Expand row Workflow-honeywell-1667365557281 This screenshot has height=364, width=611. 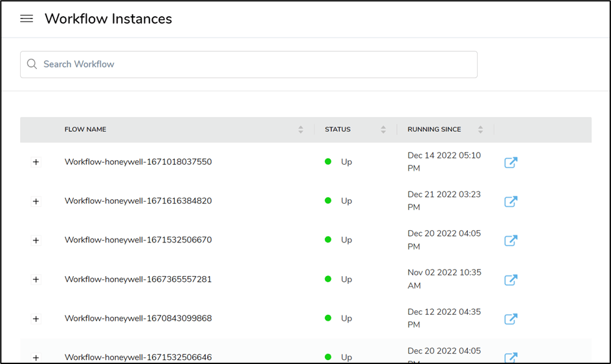(36, 279)
